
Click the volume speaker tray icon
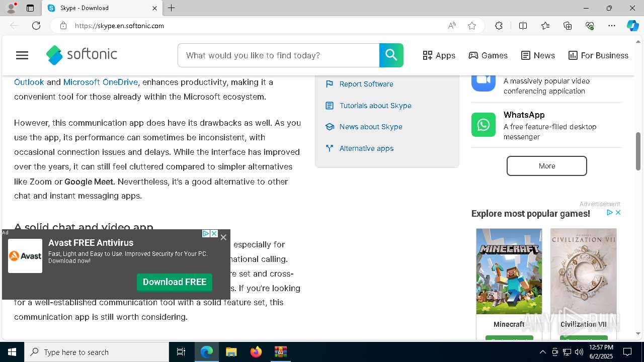(x=579, y=352)
